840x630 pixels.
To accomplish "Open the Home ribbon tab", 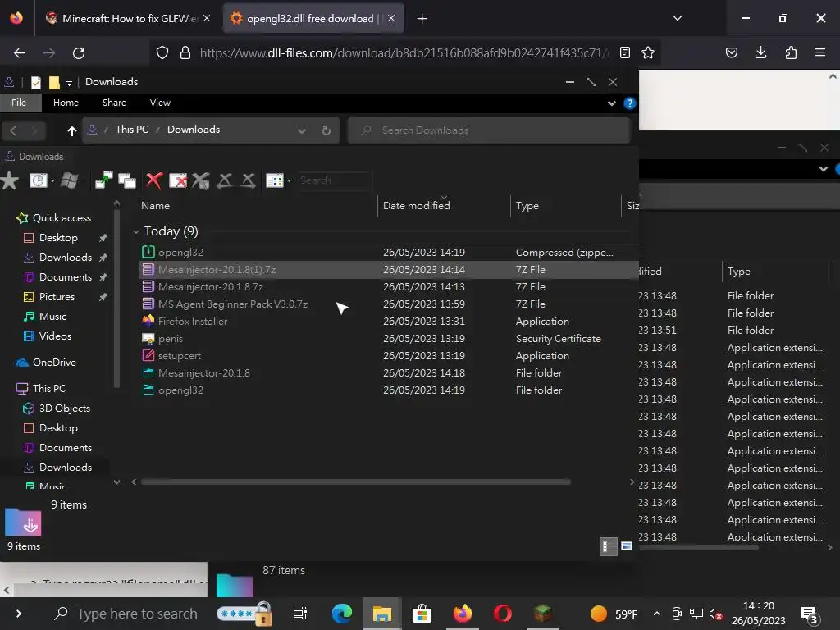I will [x=66, y=103].
